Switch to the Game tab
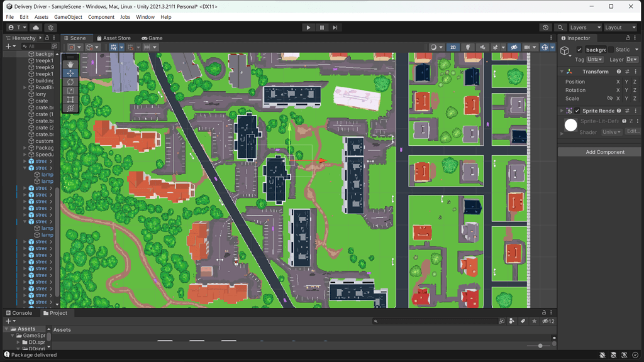 152,38
